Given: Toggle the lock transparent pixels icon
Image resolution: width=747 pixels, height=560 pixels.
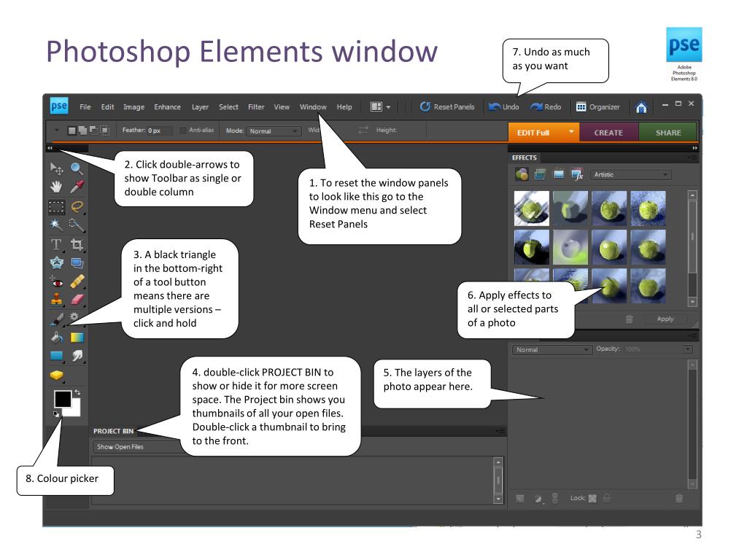Looking at the screenshot, I should (592, 498).
